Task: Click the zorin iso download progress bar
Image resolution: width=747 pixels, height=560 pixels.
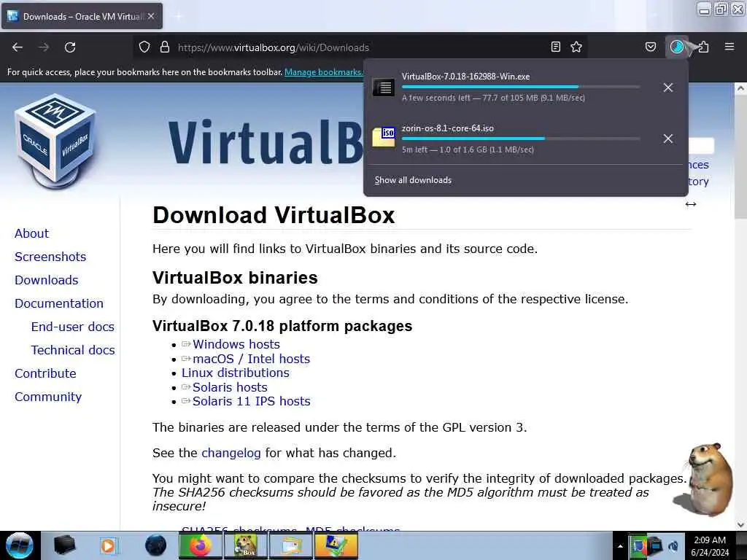Action: click(521, 139)
